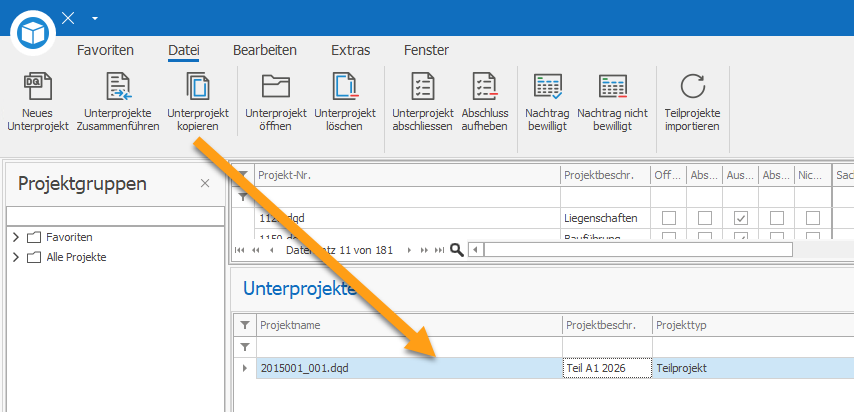Click Unterprojekt abschliessen icon
Image resolution: width=854 pixels, height=412 pixels.
click(423, 87)
